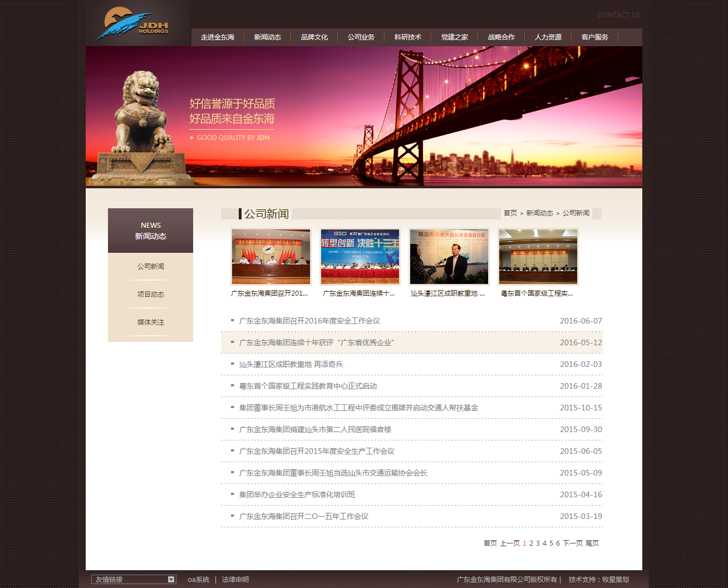Screen dimensions: 728x588
Task: Open the 2016 safety meeting thumbnail photo
Action: point(271,257)
